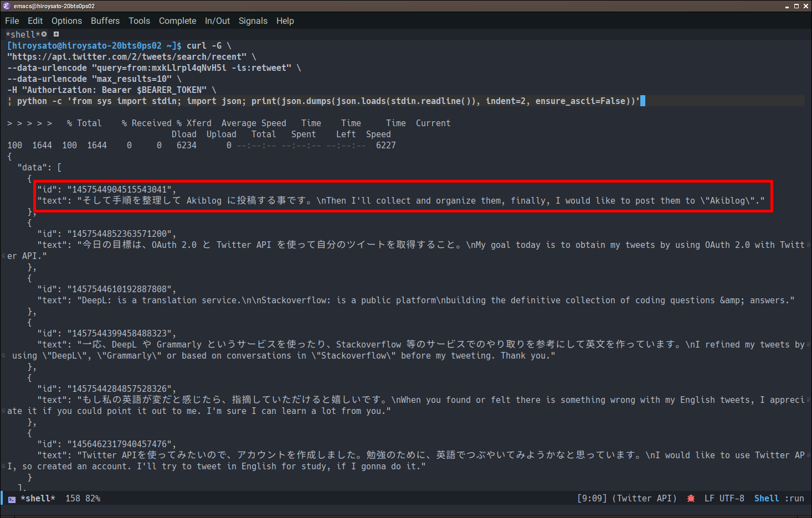Image resolution: width=812 pixels, height=518 pixels.
Task: Open the Options menu
Action: [x=66, y=20]
